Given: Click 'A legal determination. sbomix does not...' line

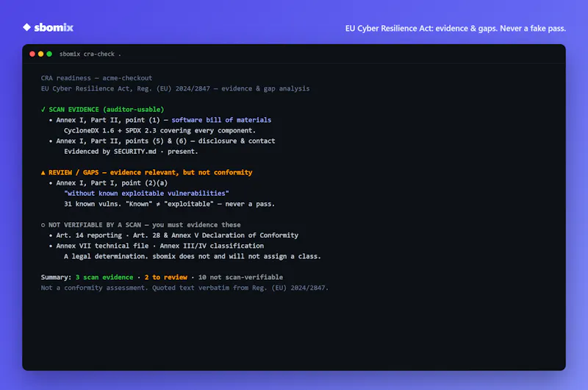Looking at the screenshot, I should pyautogui.click(x=193, y=256).
